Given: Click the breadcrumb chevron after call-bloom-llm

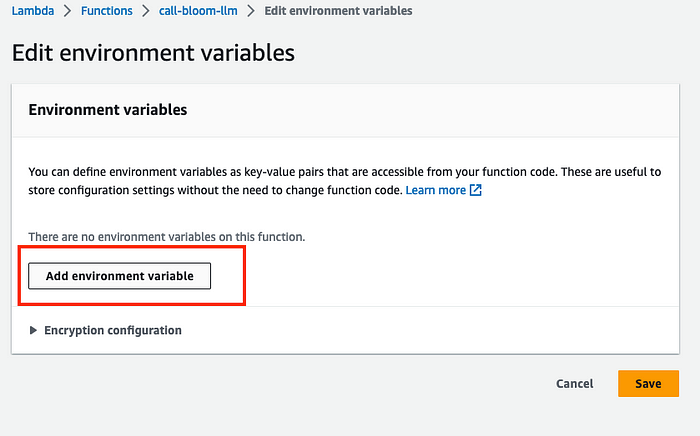Looking at the screenshot, I should [251, 11].
